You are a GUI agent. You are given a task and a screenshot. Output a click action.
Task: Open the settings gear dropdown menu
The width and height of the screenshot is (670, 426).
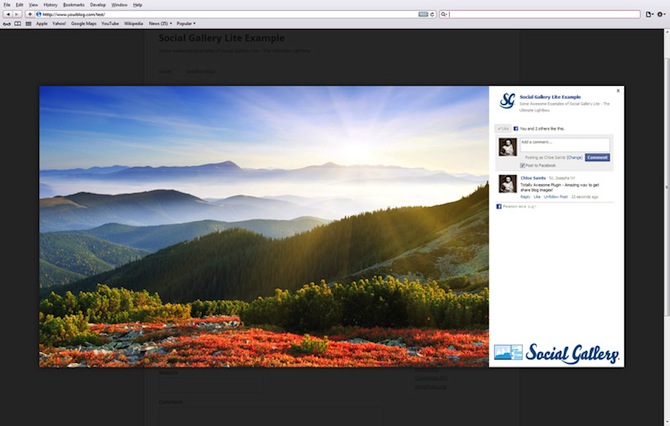(x=661, y=14)
